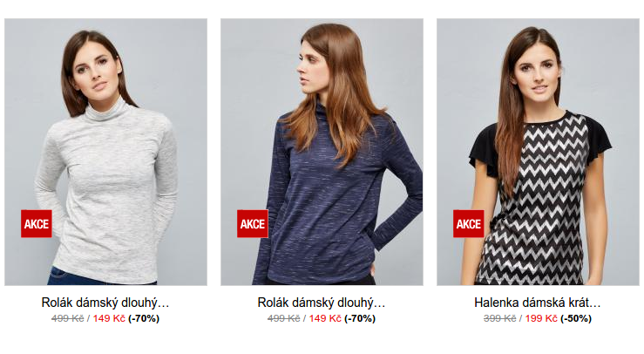Open second "Rolák dámský dlouhý…" title link
Image resolution: width=644 pixels, height=354 pixels.
click(322, 303)
